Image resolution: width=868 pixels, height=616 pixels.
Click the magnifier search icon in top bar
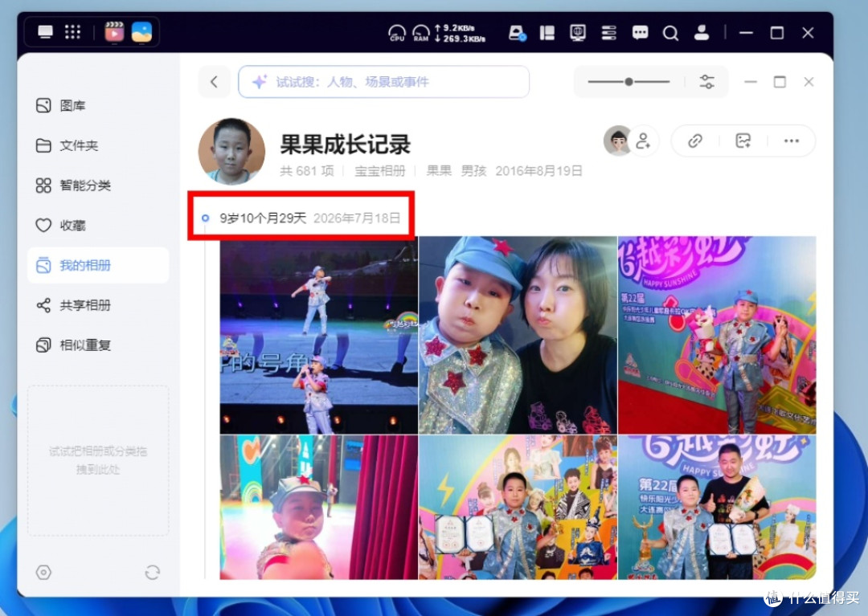[670, 34]
